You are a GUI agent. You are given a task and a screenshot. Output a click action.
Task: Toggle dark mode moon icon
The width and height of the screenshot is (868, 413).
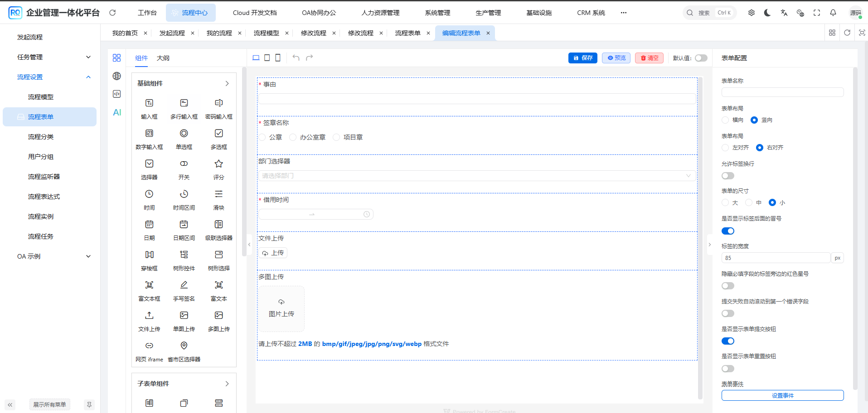(x=767, y=13)
